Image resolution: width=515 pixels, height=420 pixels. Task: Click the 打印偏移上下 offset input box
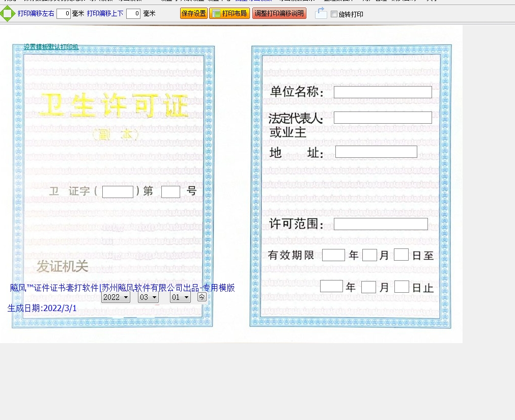click(133, 14)
